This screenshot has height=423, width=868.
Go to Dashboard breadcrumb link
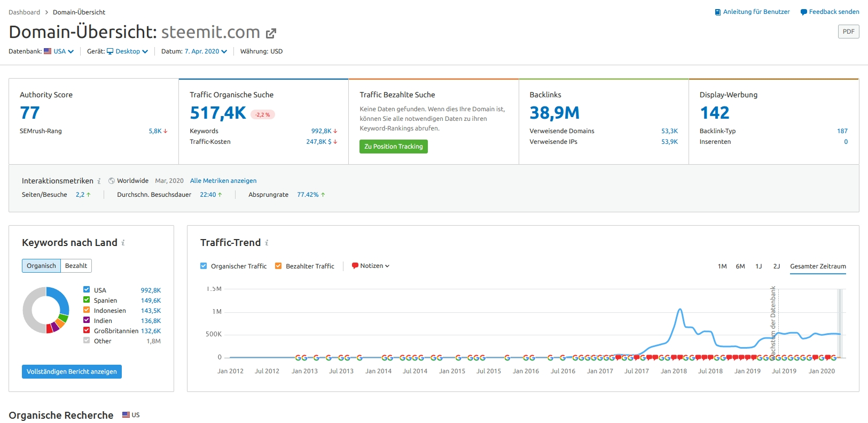(24, 12)
